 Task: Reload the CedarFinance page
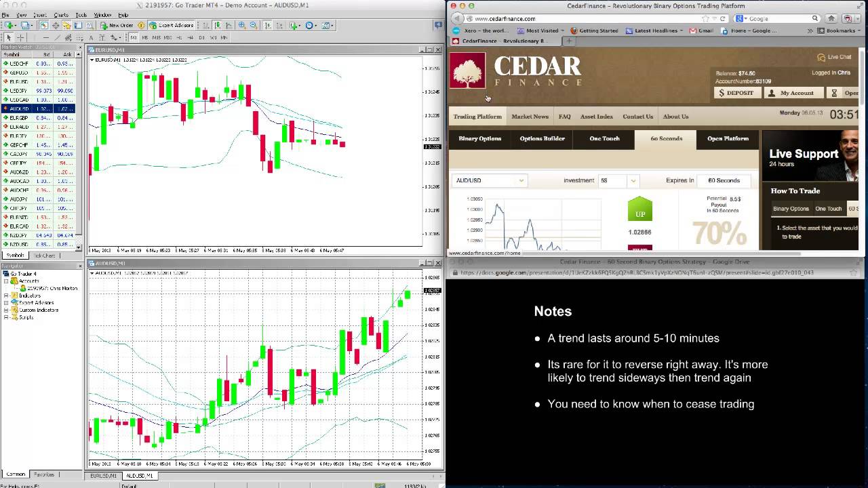point(723,19)
